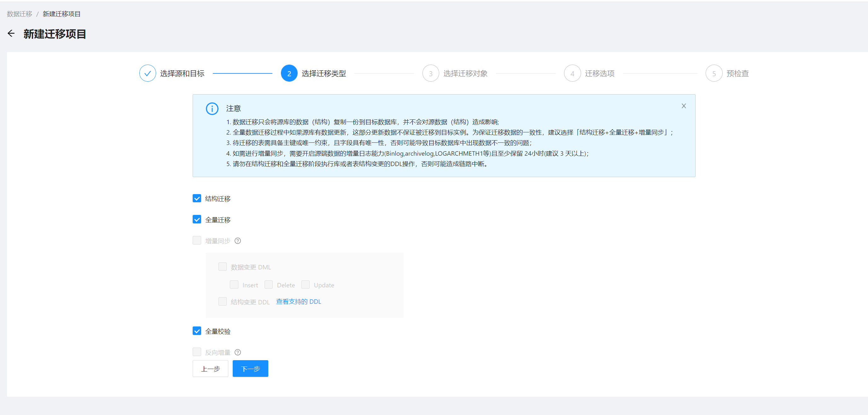The image size is (868, 415).
Task: Open 数据迁移 breadcrumb link
Action: [19, 14]
